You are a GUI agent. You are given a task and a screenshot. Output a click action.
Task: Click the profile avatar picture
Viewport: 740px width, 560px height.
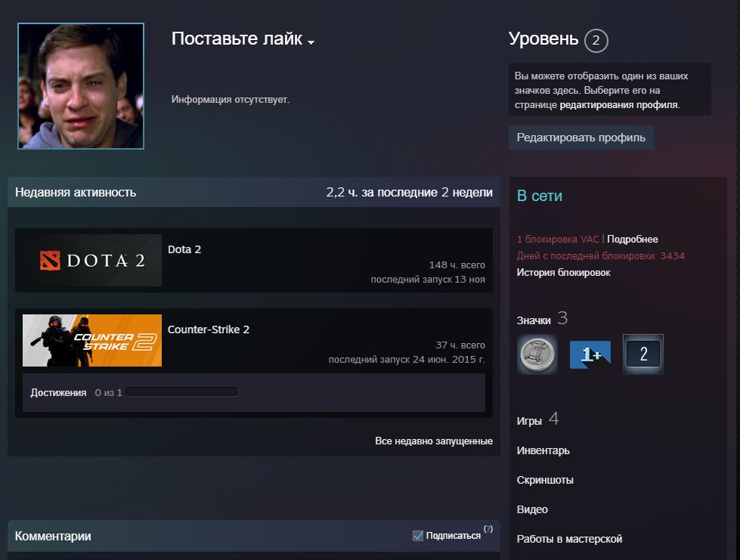click(x=81, y=86)
